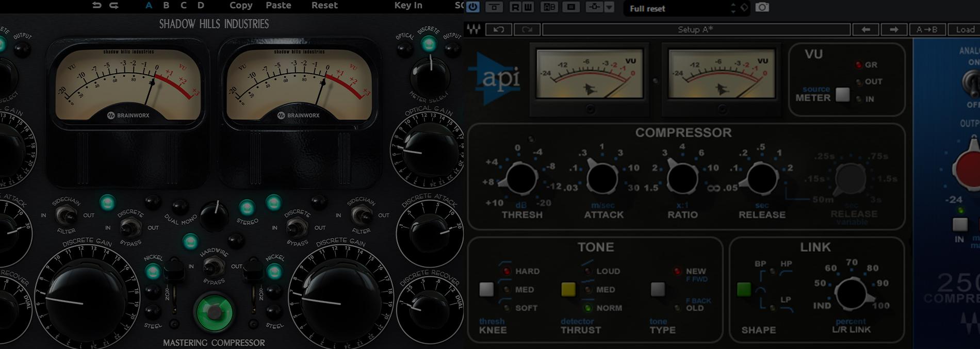Screen dimensions: 980x349
Task: Click the preset up/down stepper arrows
Action: coord(733,8)
